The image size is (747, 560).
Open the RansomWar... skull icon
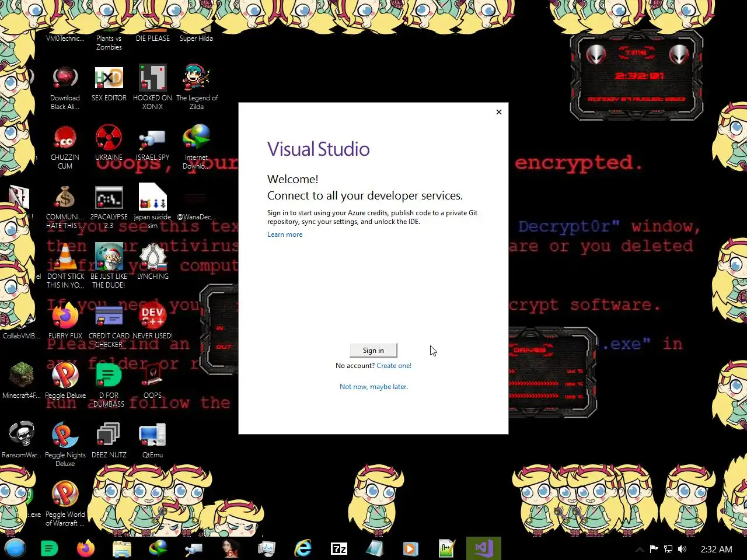pos(22,440)
